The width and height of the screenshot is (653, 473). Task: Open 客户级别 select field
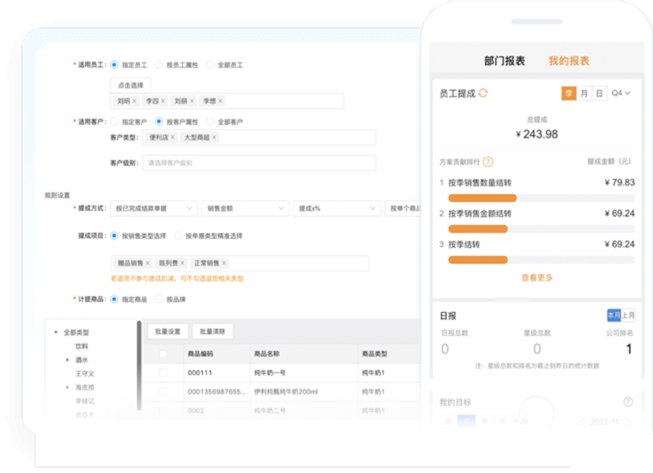click(x=259, y=163)
